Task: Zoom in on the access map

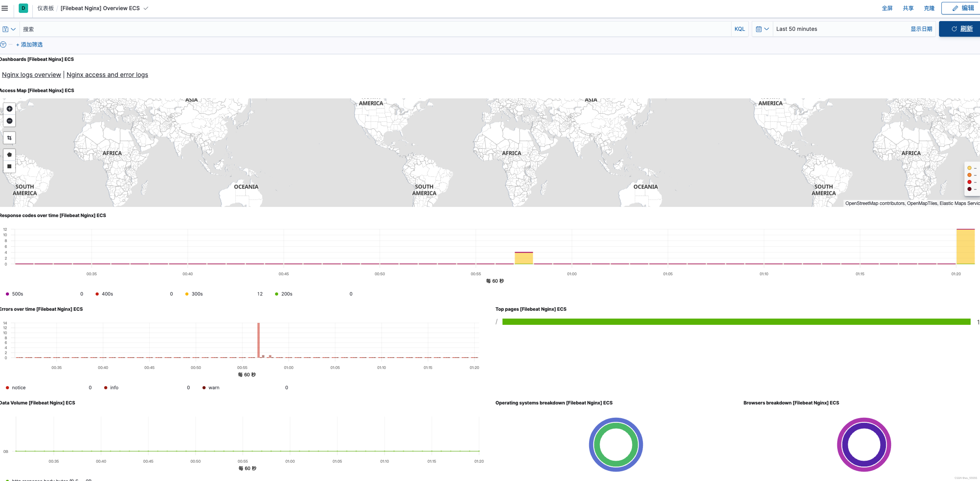Action: tap(10, 109)
